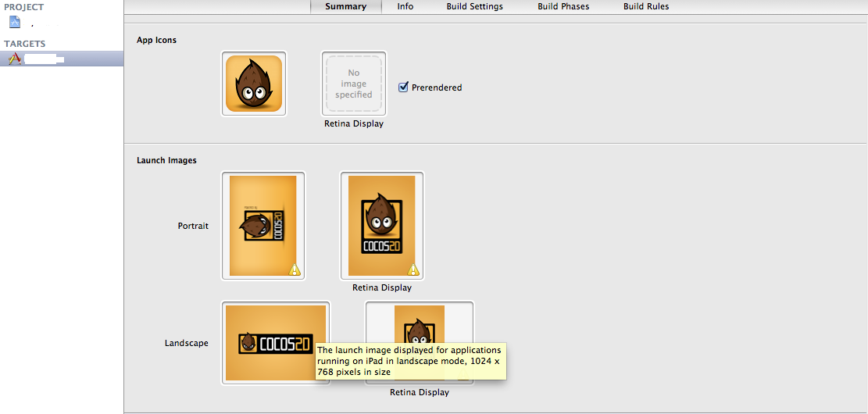Click the TARGETS sidebar header
The image size is (868, 414).
(25, 44)
